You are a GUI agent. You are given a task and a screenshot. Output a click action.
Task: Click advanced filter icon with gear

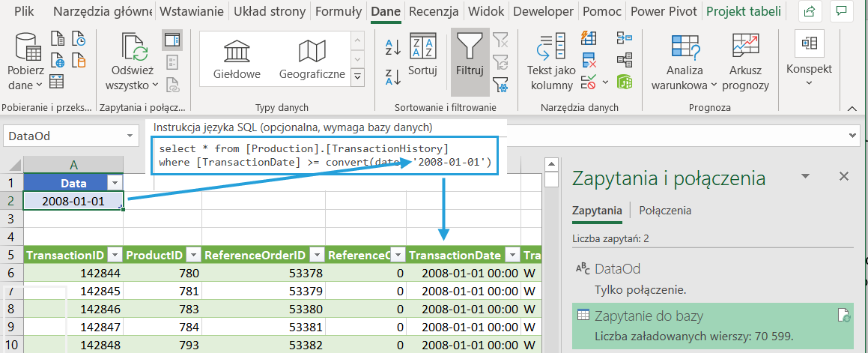[x=500, y=85]
